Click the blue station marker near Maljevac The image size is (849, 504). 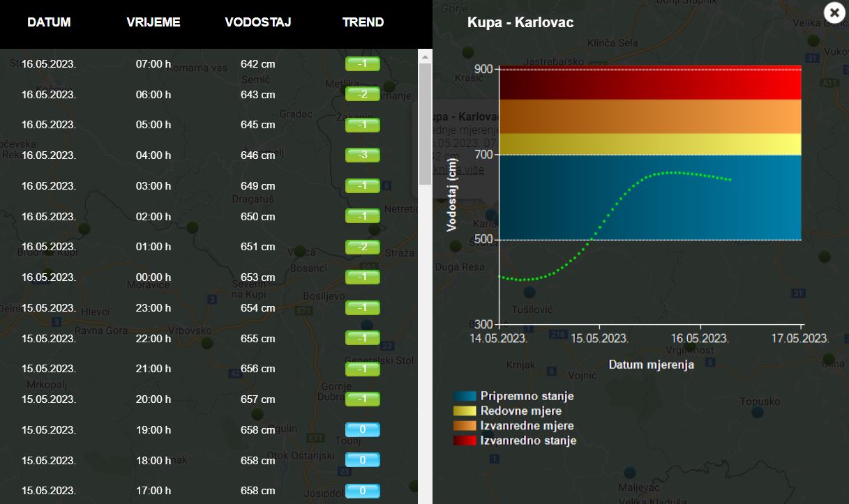pos(630,472)
